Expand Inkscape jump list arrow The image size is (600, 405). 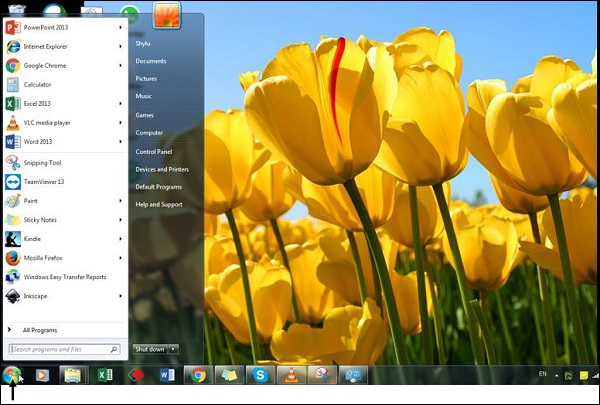tap(121, 296)
